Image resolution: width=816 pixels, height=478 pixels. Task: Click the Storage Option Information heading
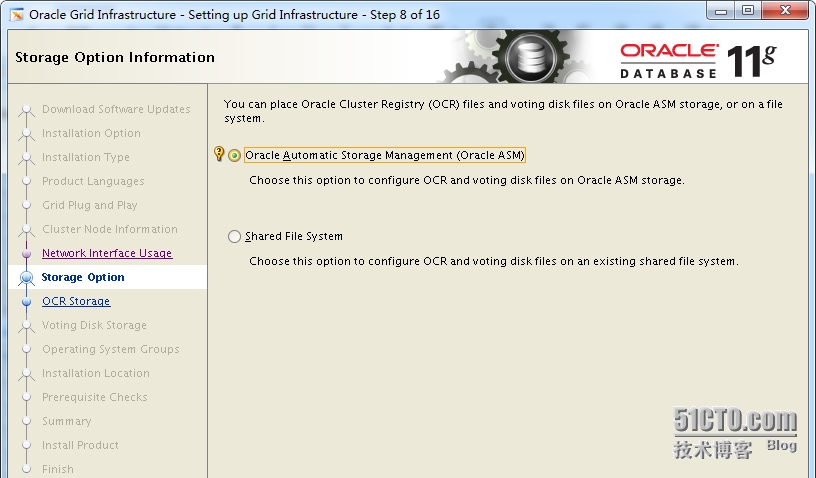pyautogui.click(x=115, y=57)
